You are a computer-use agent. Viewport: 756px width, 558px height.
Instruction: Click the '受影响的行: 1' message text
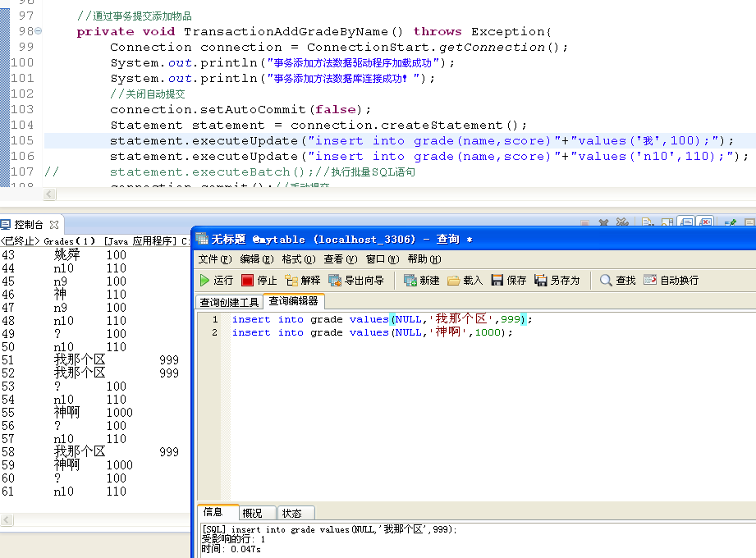click(x=233, y=539)
